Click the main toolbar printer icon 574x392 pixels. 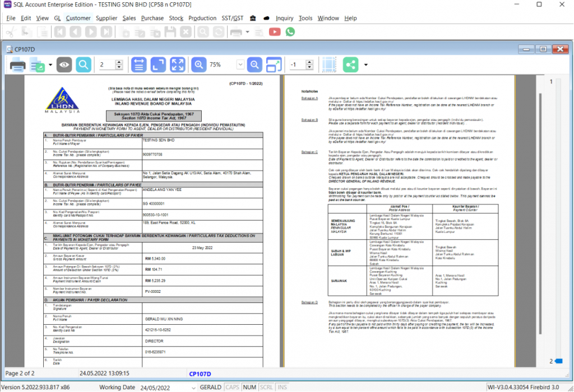click(x=236, y=32)
